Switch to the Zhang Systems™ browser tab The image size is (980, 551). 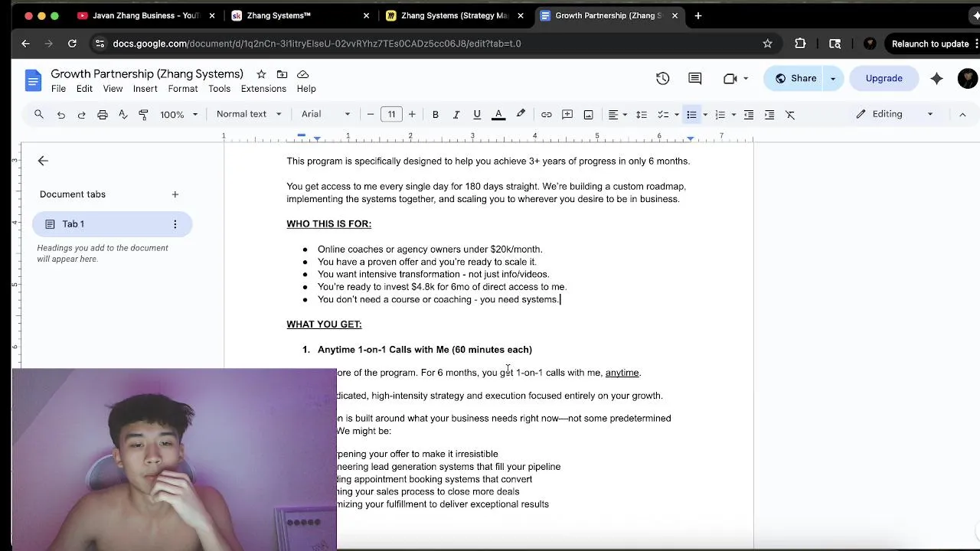point(300,15)
